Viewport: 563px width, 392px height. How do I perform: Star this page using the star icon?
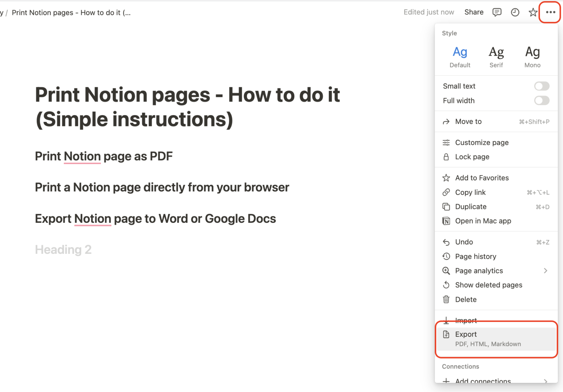click(533, 12)
